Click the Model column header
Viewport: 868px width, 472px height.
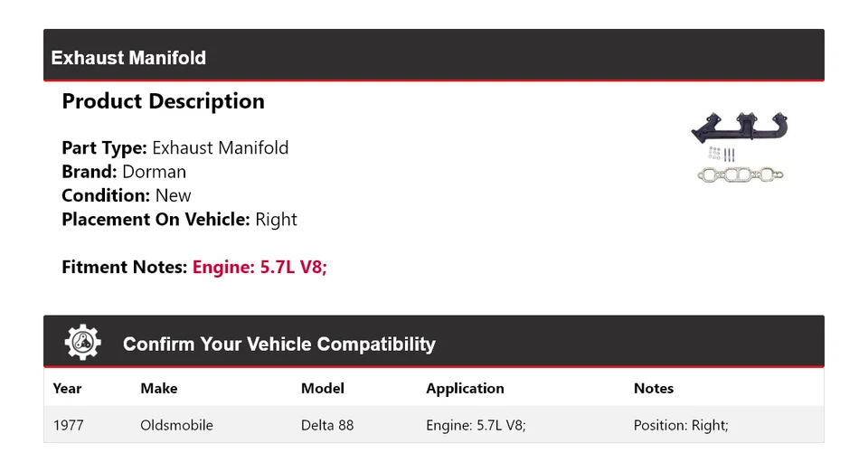[x=322, y=388]
